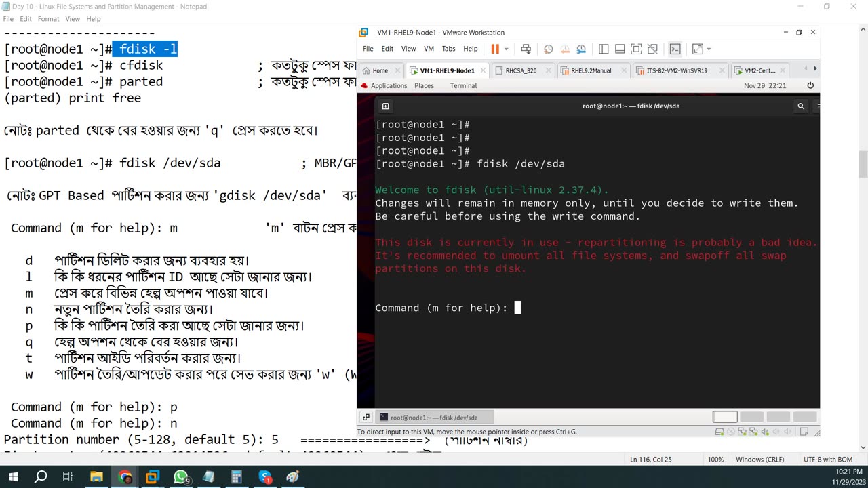Open the Calculator taskbar icon
The height and width of the screenshot is (488, 868).
point(237,477)
